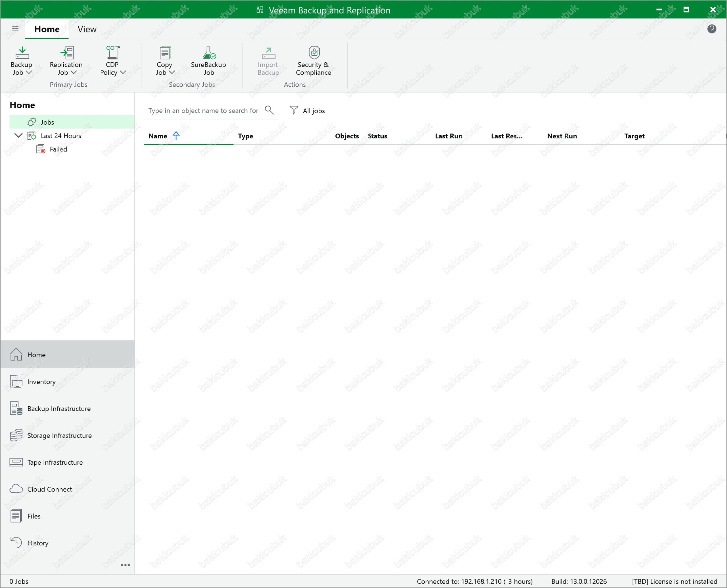This screenshot has width=727, height=588.
Task: Open the Files navigation view
Action: [67, 516]
